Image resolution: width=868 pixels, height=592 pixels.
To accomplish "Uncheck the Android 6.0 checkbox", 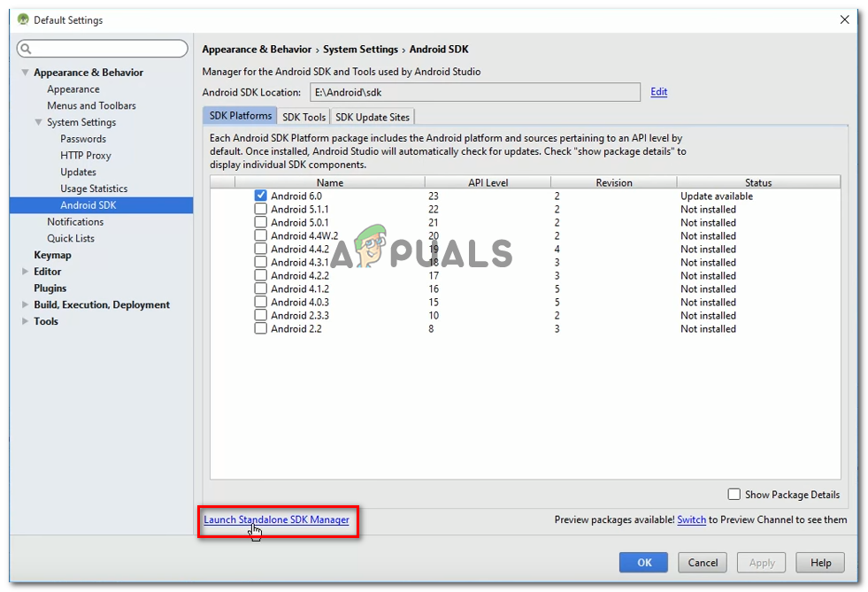I will click(261, 196).
